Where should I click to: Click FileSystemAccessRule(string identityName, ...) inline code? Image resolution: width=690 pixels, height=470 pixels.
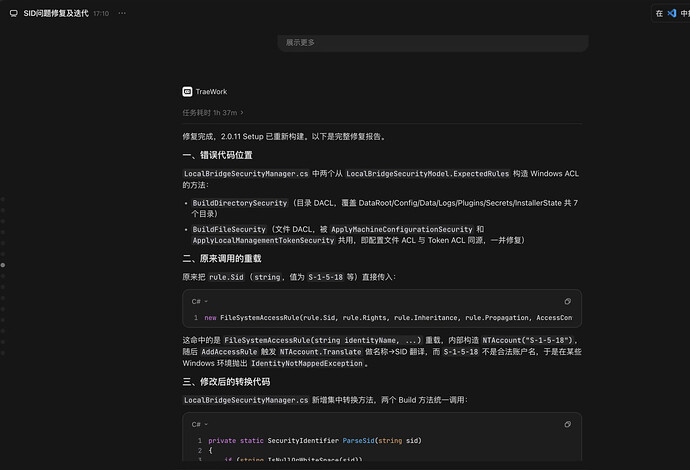[323, 340]
